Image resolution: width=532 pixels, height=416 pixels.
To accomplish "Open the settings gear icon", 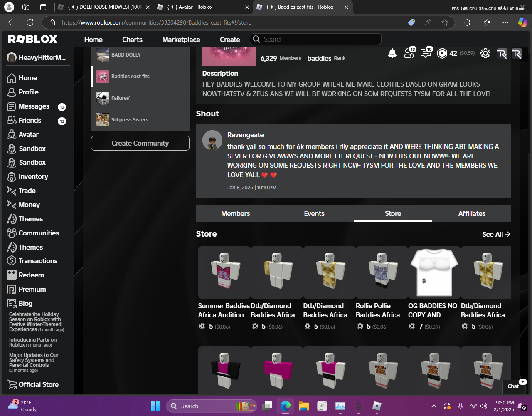I will point(485,53).
